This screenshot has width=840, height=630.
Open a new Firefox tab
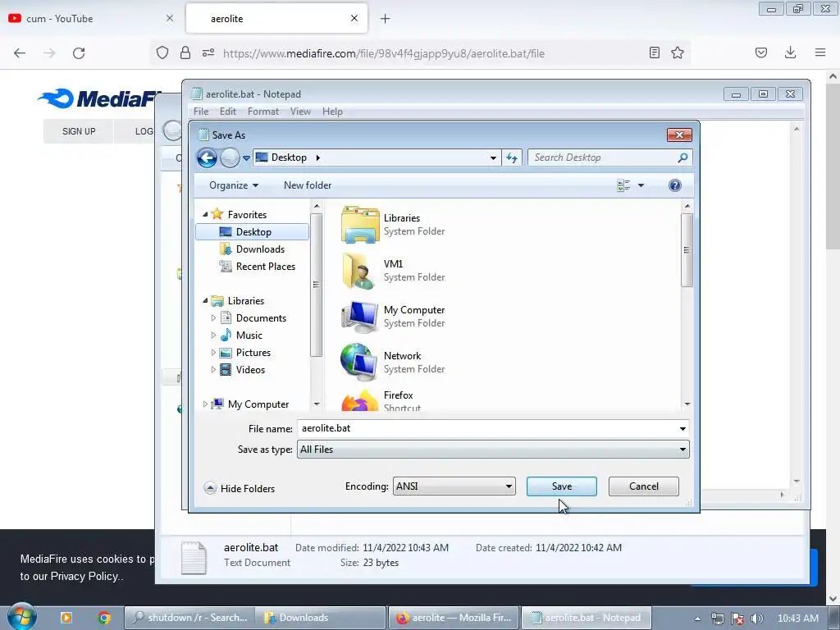point(386,19)
